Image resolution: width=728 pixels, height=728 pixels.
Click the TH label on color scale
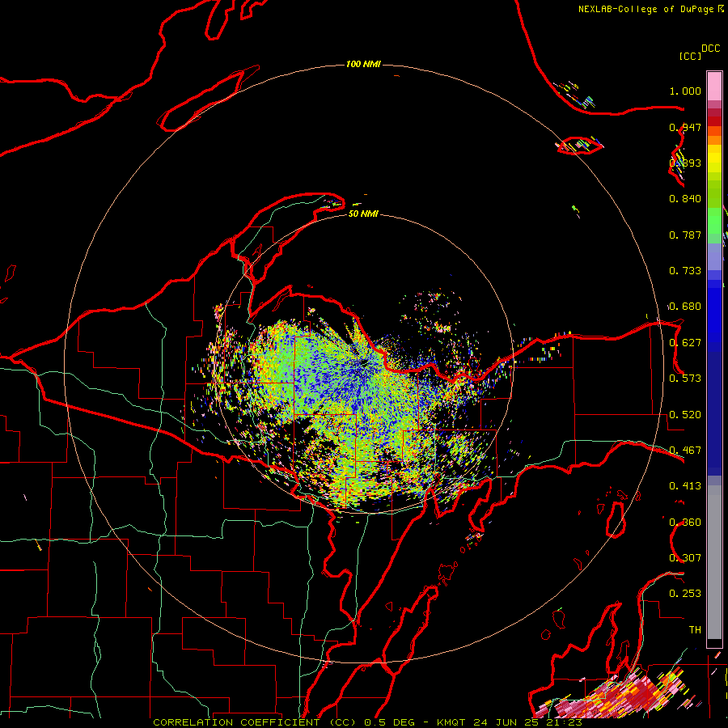tap(695, 630)
